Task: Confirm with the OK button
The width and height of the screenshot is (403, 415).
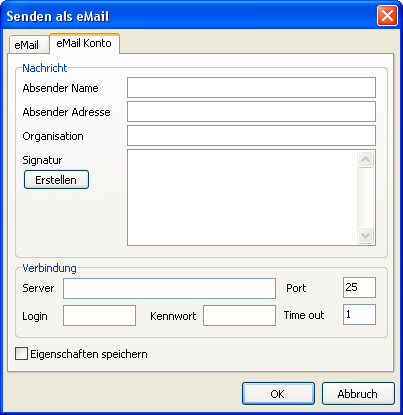Action: pyautogui.click(x=278, y=394)
